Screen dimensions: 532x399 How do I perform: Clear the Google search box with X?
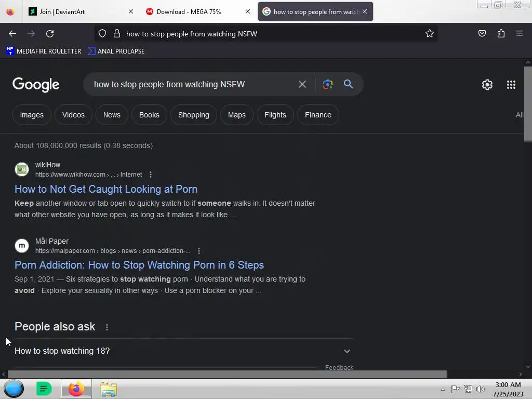pyautogui.click(x=302, y=84)
